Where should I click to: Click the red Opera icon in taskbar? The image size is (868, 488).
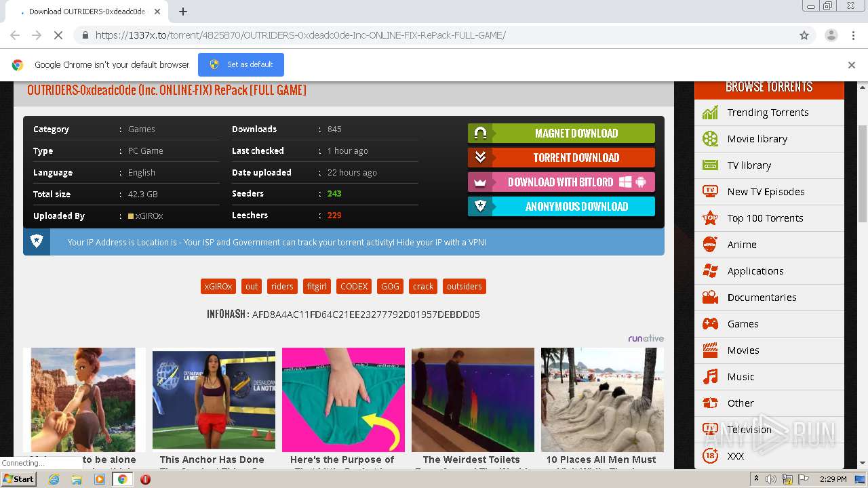[x=145, y=479]
